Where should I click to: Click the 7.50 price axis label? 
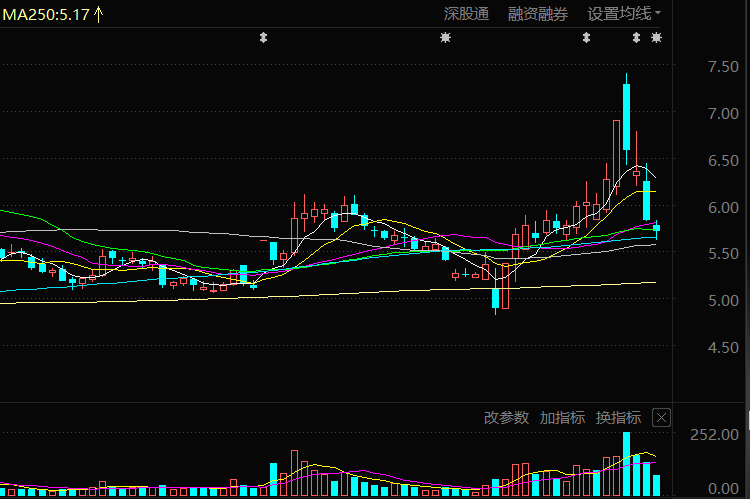tap(723, 67)
